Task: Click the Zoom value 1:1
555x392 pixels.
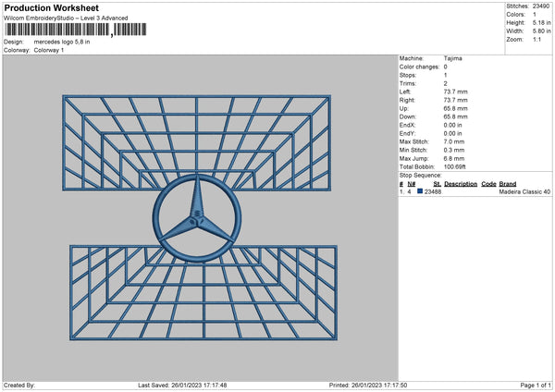Action: 536,40
